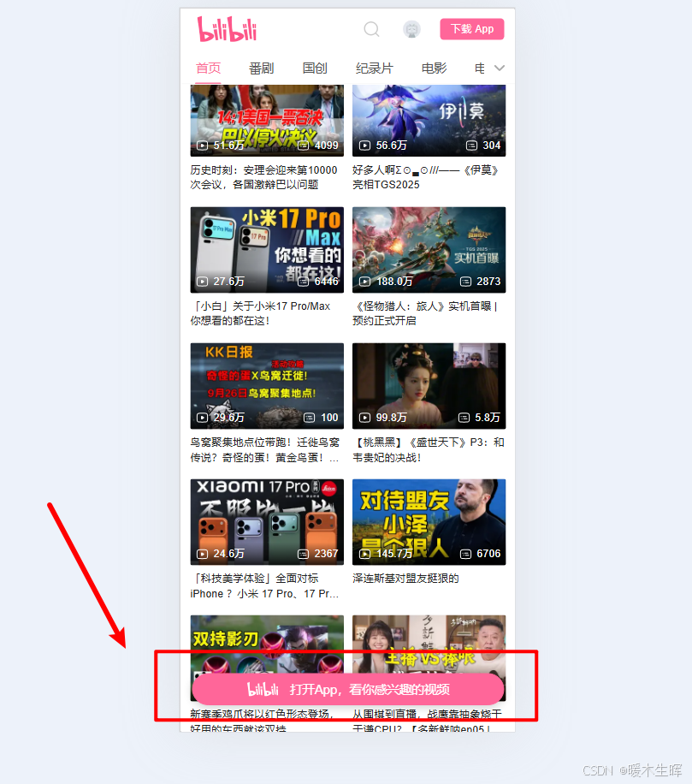This screenshot has height=784, width=692.
Task: Click play count icon beside 99.8万
Action: (x=364, y=418)
